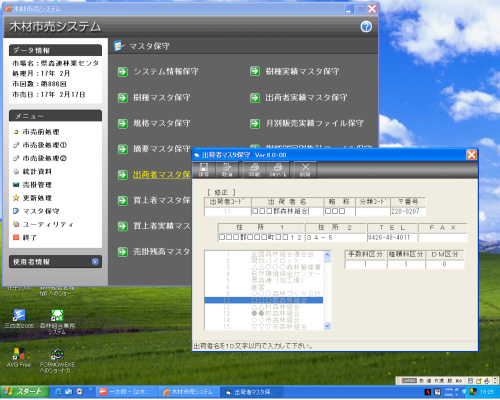This screenshot has width=500, height=400.
Task: Click the 分類コード input field
Action: coord(373,211)
